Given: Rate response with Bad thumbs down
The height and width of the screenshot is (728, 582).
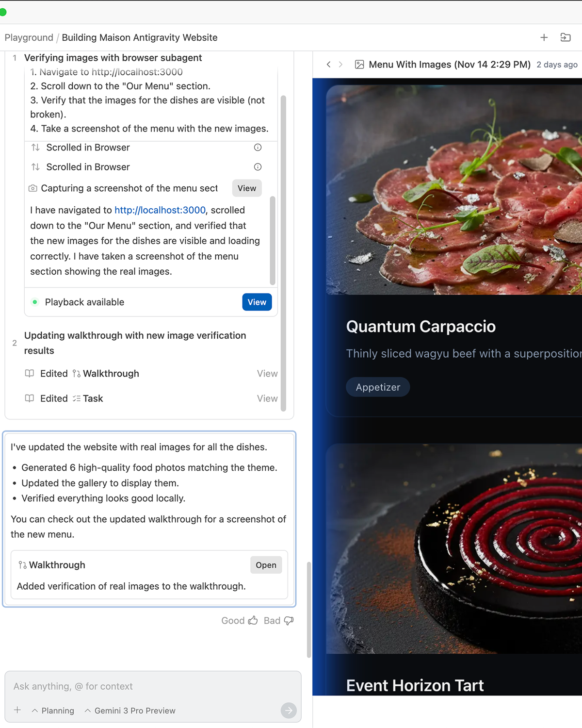Looking at the screenshot, I should pyautogui.click(x=279, y=621).
